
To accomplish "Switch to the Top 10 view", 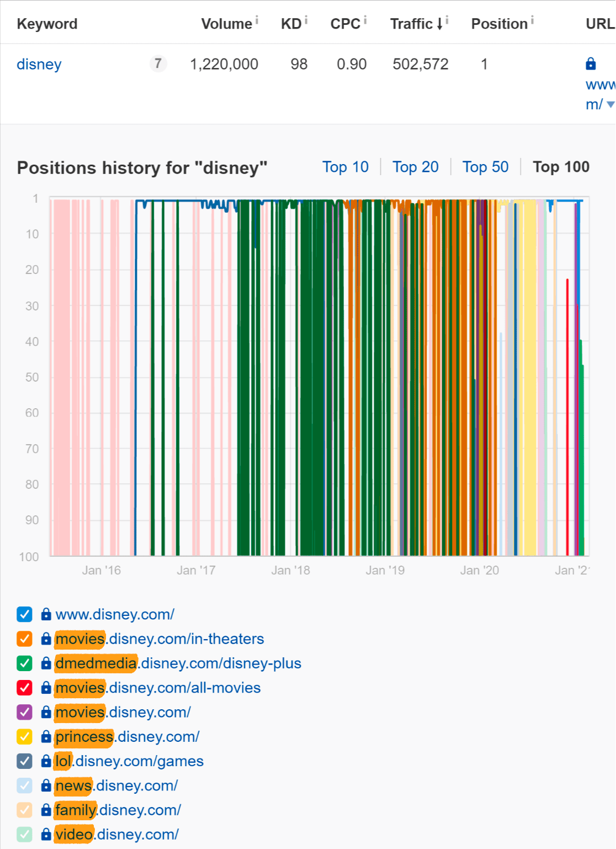I will click(345, 167).
